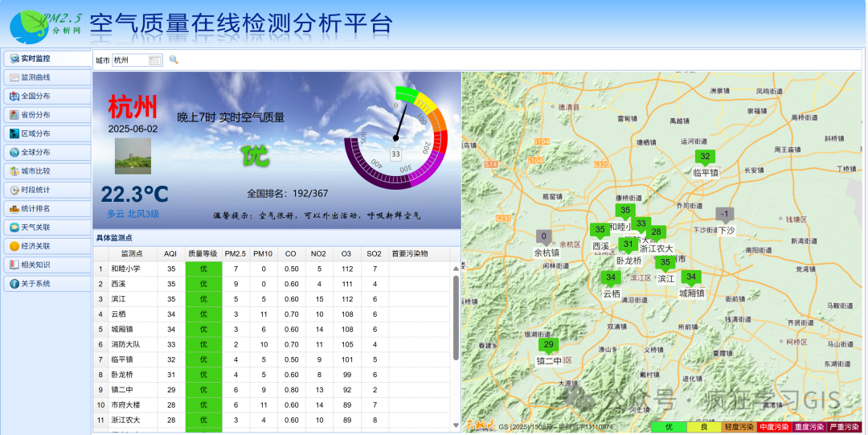Click the 滨江 station marker showing 35
This screenshot has width=868, height=435.
[665, 263]
